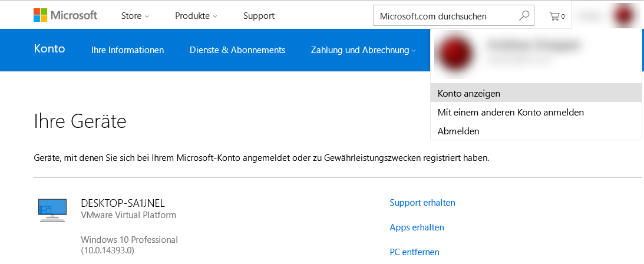Click the search magnifier icon
This screenshot has height=264, width=644.
point(524,16)
